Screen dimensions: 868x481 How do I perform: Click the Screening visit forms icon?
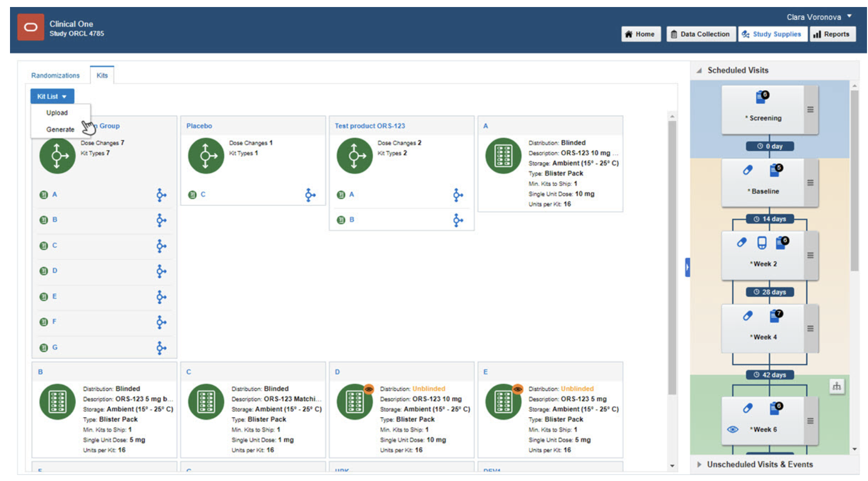coord(762,96)
